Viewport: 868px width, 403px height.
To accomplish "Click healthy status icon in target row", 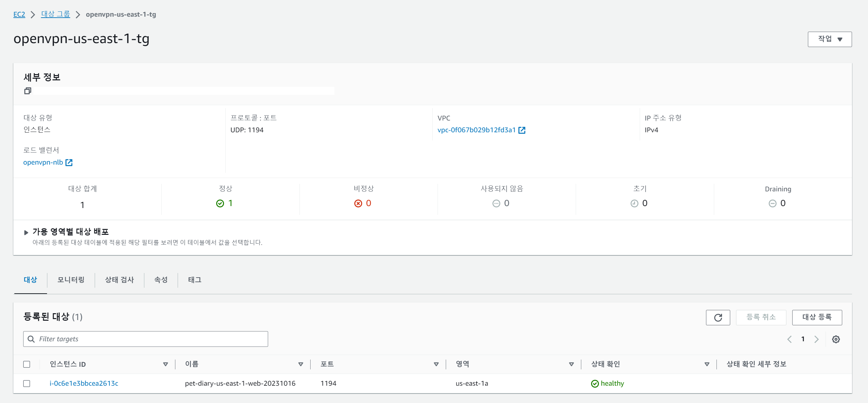I will coord(595,384).
